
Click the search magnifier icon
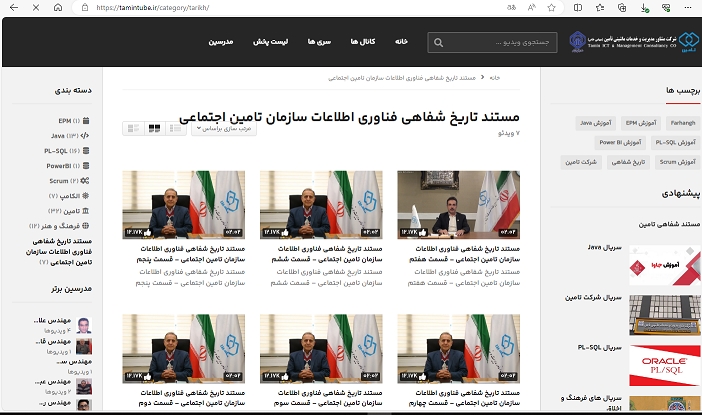[x=438, y=43]
